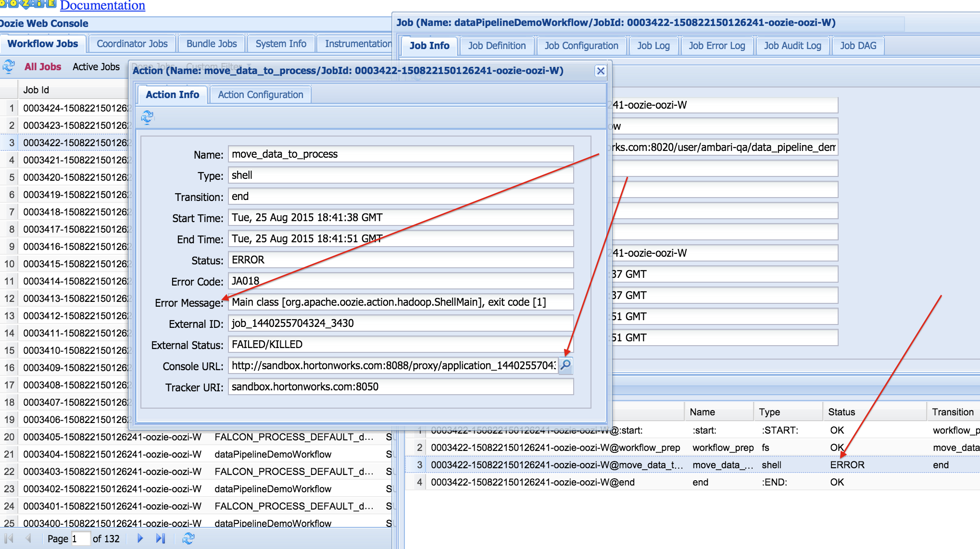
Task: Switch to the Job Error Log tab
Action: tap(717, 46)
